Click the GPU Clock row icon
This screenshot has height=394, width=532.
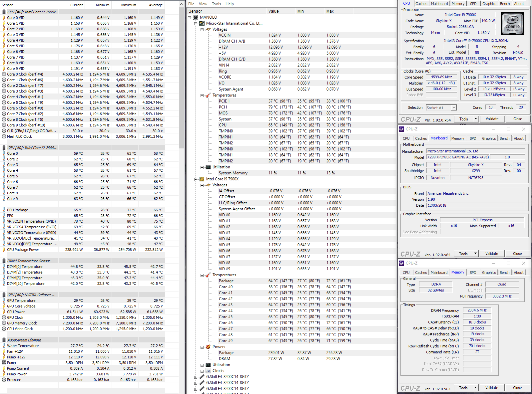pyautogui.click(x=4, y=317)
